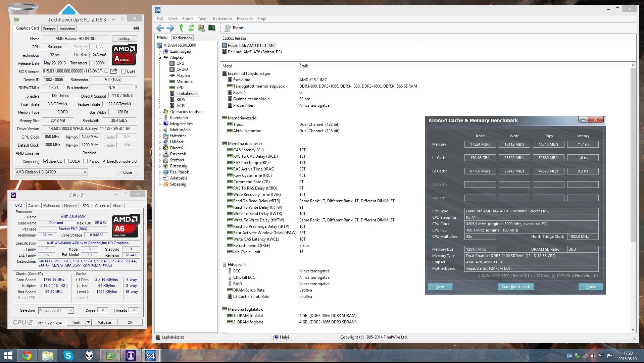Generate a Riport from the AIDA64 toolbar

(x=234, y=28)
